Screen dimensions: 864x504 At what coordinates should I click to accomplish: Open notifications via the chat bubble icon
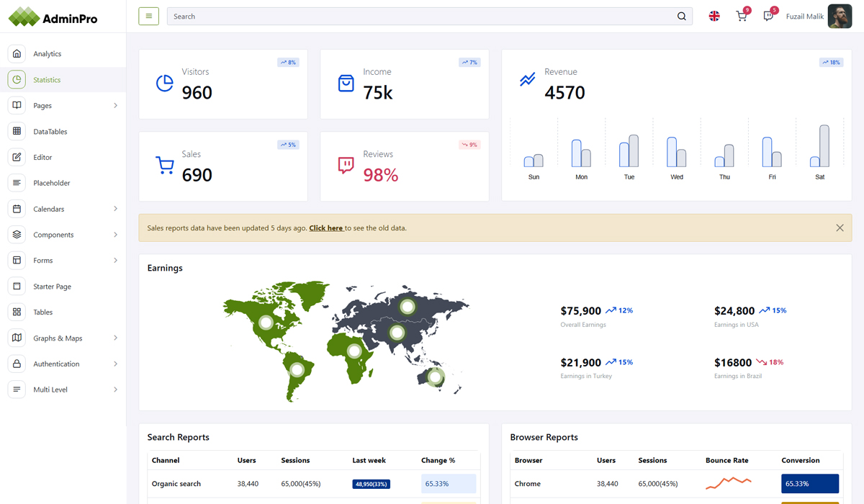[x=768, y=16]
